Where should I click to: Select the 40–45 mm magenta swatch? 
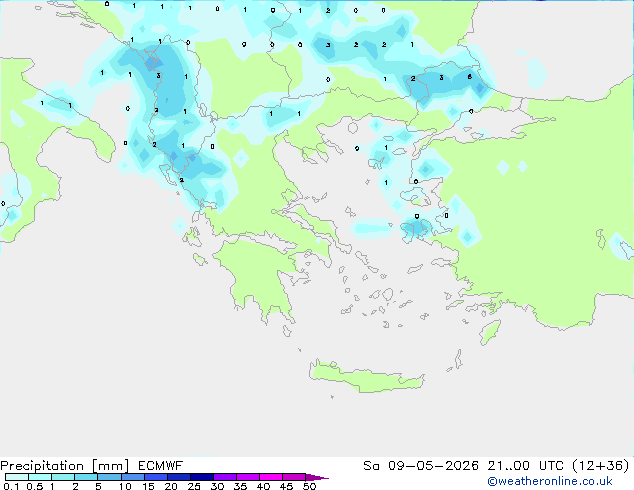[x=271, y=477]
